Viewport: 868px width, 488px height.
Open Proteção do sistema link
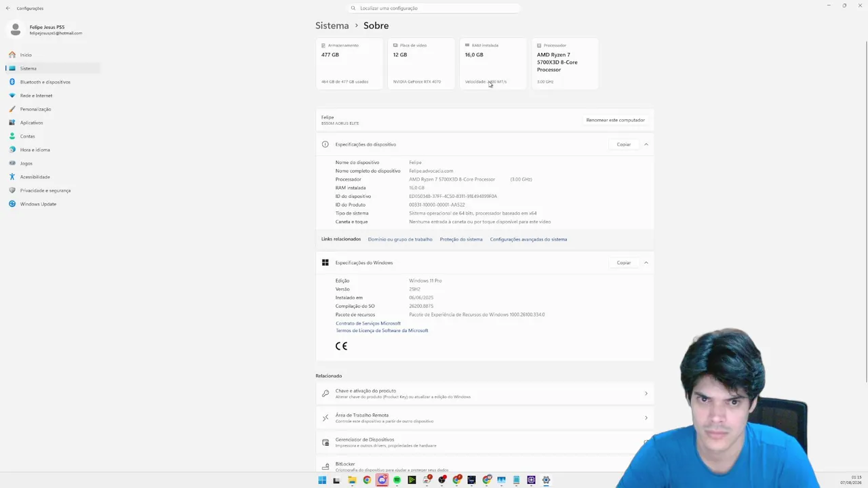[461, 239]
